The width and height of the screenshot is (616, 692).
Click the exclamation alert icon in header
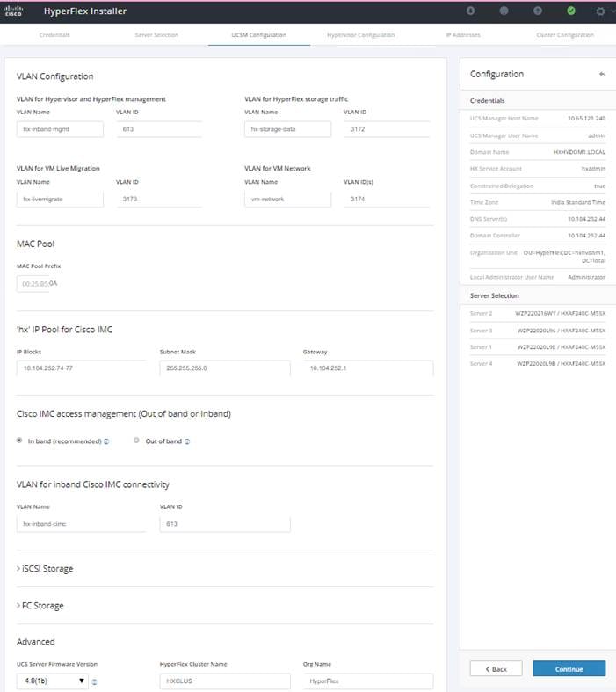(504, 11)
